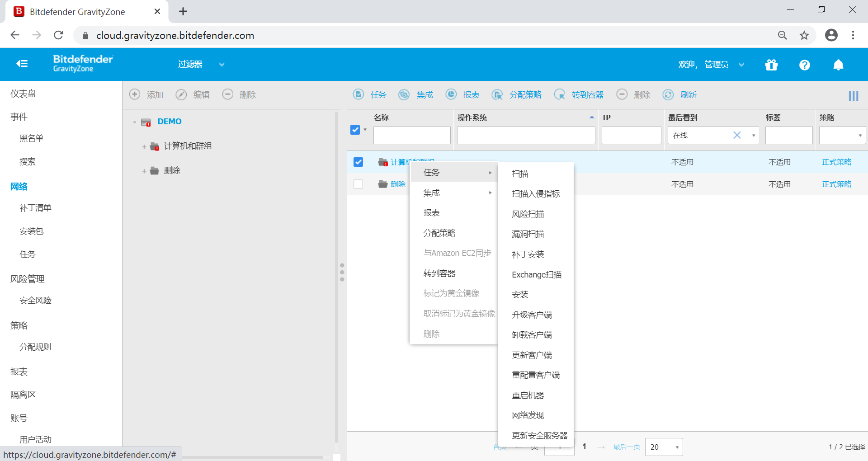Expand the 删除 tree node
This screenshot has width=868, height=461.
144,171
